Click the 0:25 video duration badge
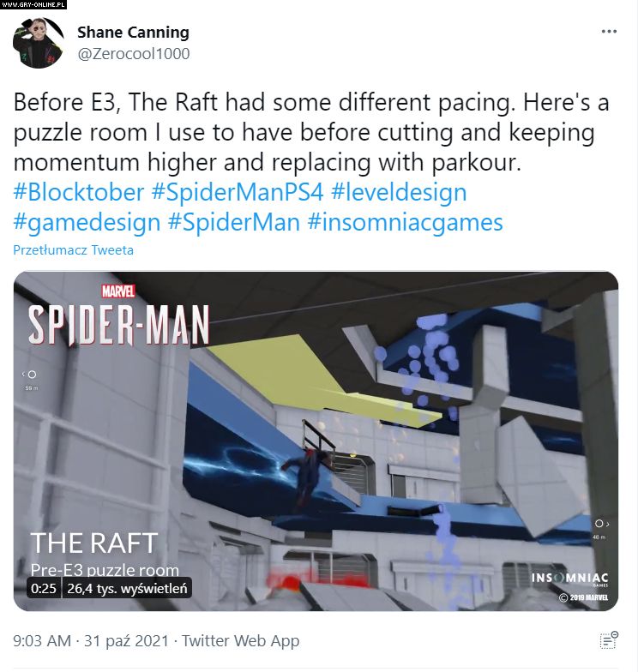This screenshot has width=638, height=672. coord(44,588)
